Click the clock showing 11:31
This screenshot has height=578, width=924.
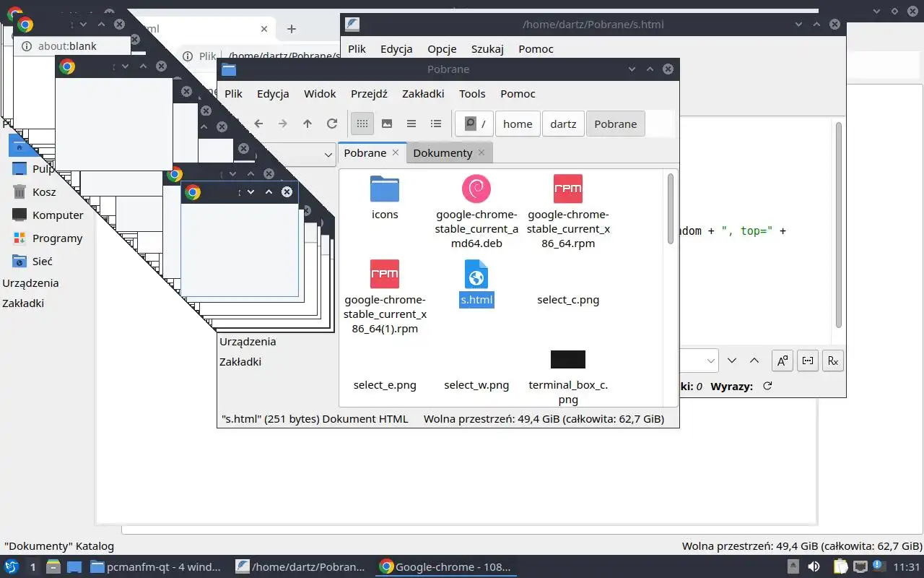point(907,567)
